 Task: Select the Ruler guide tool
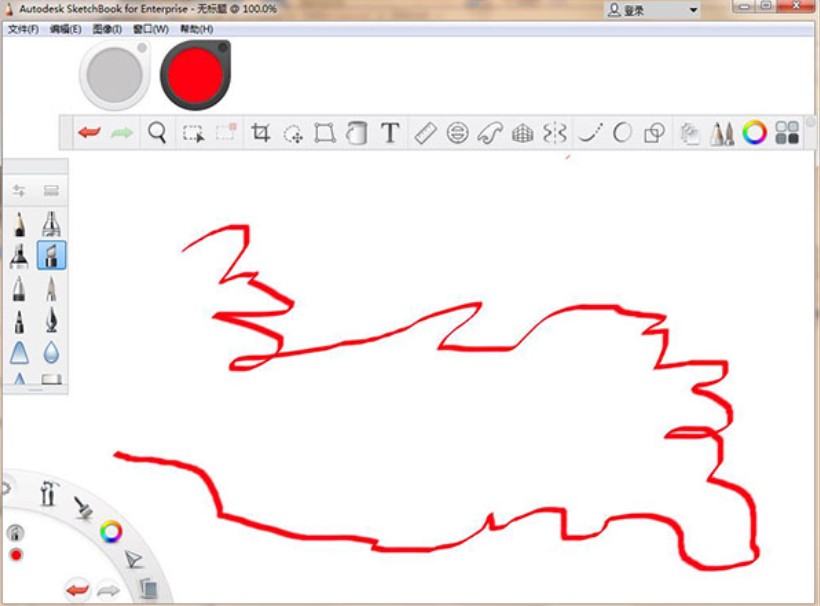423,131
